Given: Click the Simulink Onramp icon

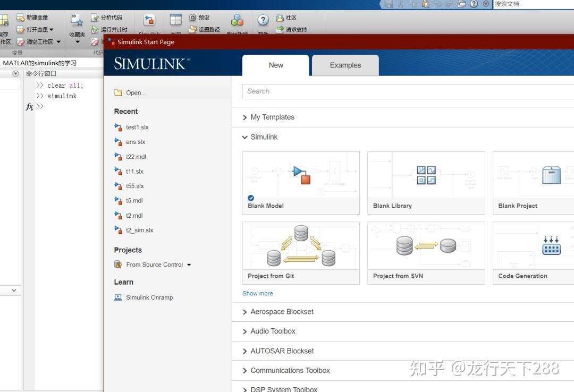Looking at the screenshot, I should click(x=118, y=297).
